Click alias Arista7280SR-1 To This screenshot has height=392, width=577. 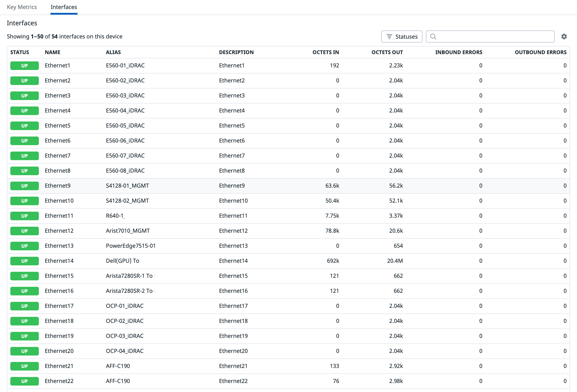pyautogui.click(x=129, y=276)
